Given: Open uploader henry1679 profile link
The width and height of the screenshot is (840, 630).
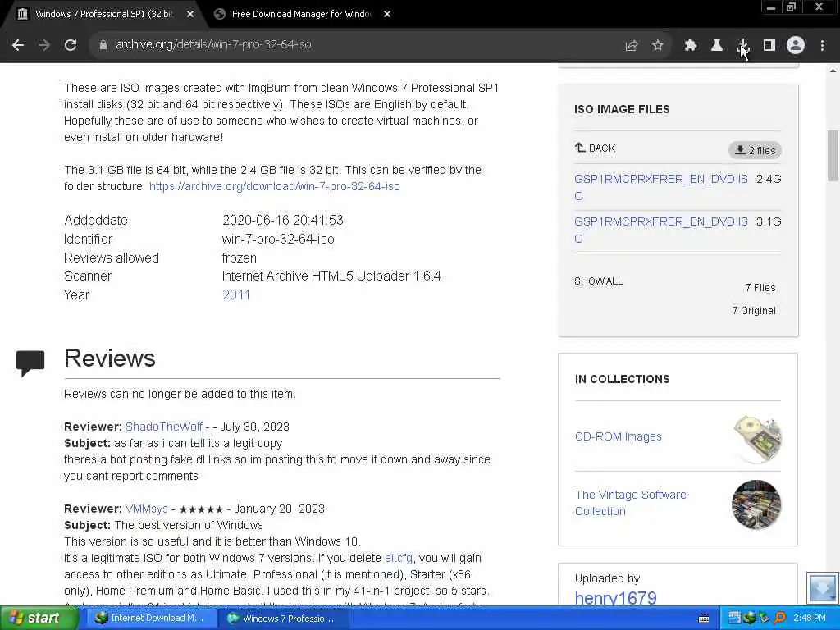Looking at the screenshot, I should click(615, 597).
